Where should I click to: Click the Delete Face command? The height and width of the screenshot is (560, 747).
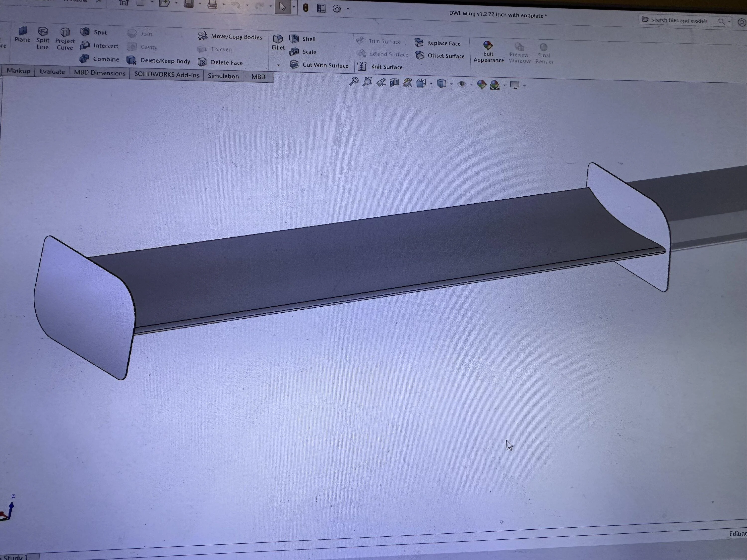(220, 62)
